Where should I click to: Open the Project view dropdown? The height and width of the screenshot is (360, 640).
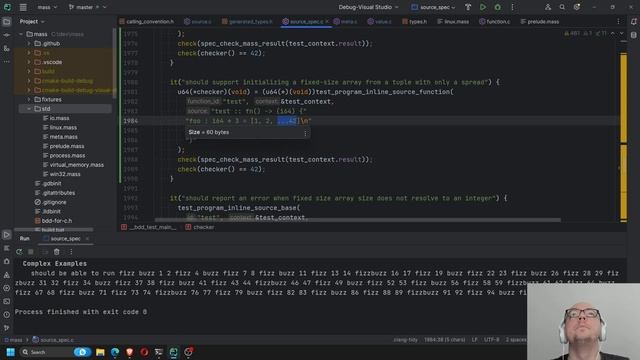coord(32,22)
